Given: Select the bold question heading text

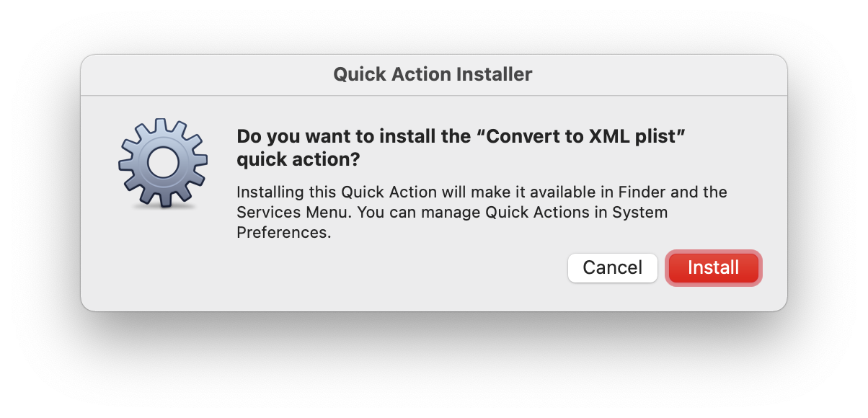Looking at the screenshot, I should tap(461, 147).
